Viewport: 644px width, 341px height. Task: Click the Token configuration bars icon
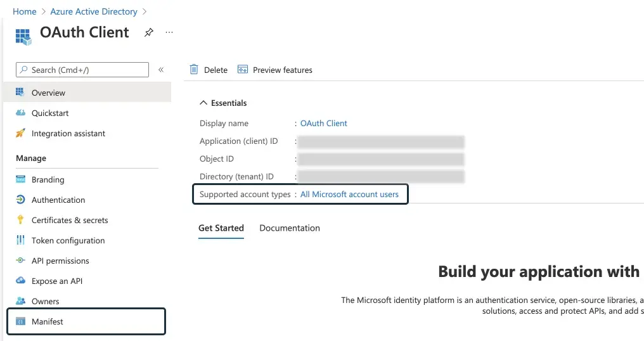click(x=20, y=240)
